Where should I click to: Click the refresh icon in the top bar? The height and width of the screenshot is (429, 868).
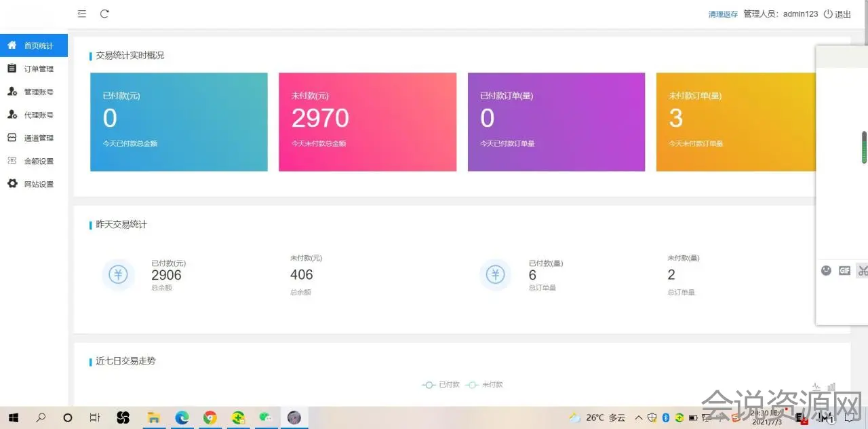click(x=104, y=14)
